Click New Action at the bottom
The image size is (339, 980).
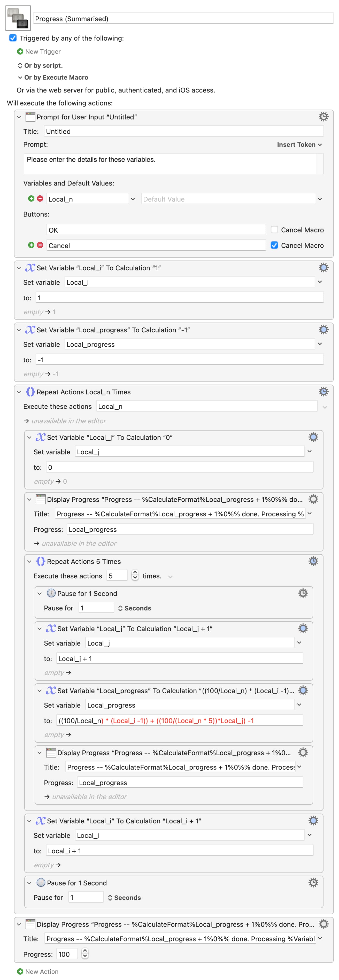(42, 971)
